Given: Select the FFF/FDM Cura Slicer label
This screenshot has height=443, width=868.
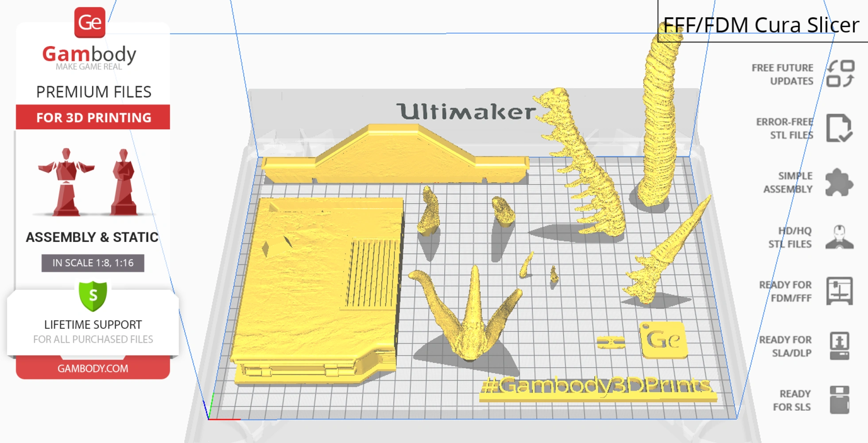Looking at the screenshot, I should click(x=761, y=25).
